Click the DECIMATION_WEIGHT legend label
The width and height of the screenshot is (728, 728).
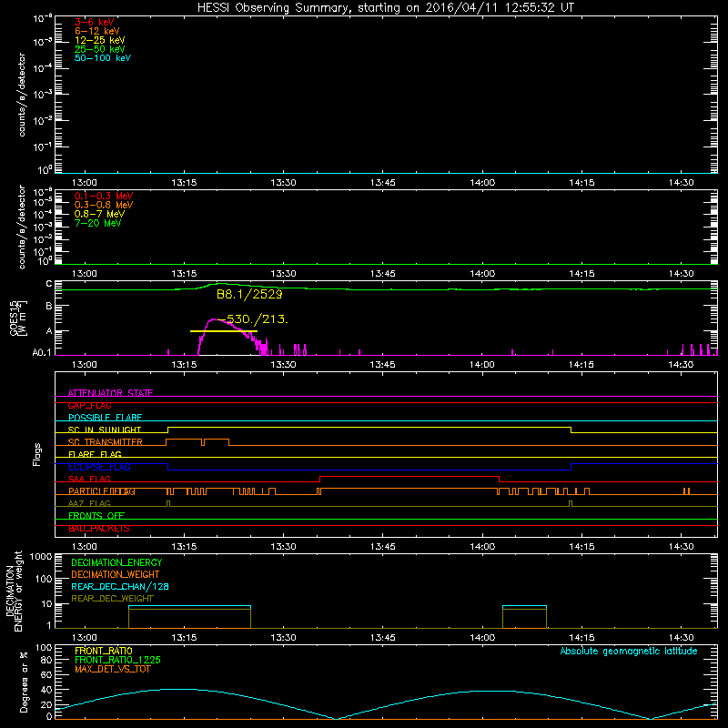pos(116,575)
